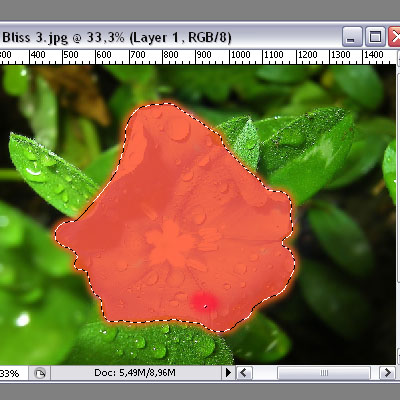Click the Doc: 5,49M/8,96M status text

135,373
